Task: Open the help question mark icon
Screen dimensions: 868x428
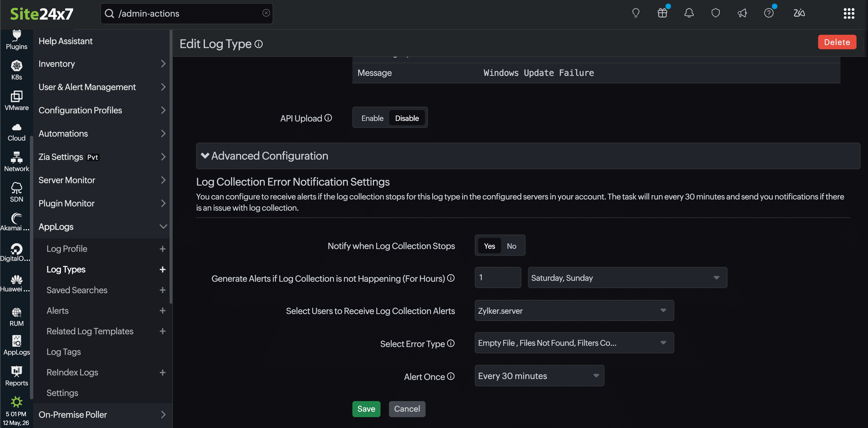Action: point(769,13)
